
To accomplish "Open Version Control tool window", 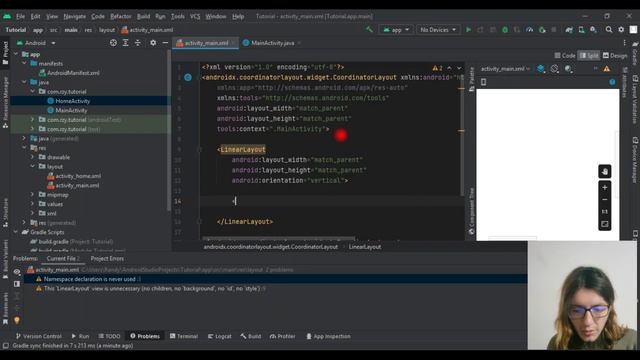I will click(38, 336).
